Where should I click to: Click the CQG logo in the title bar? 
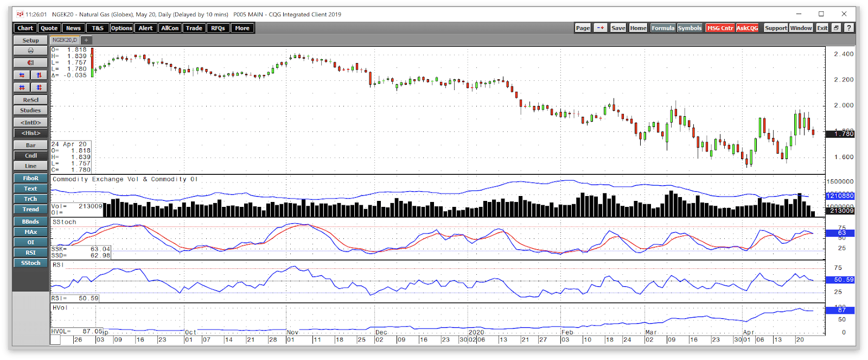point(20,14)
